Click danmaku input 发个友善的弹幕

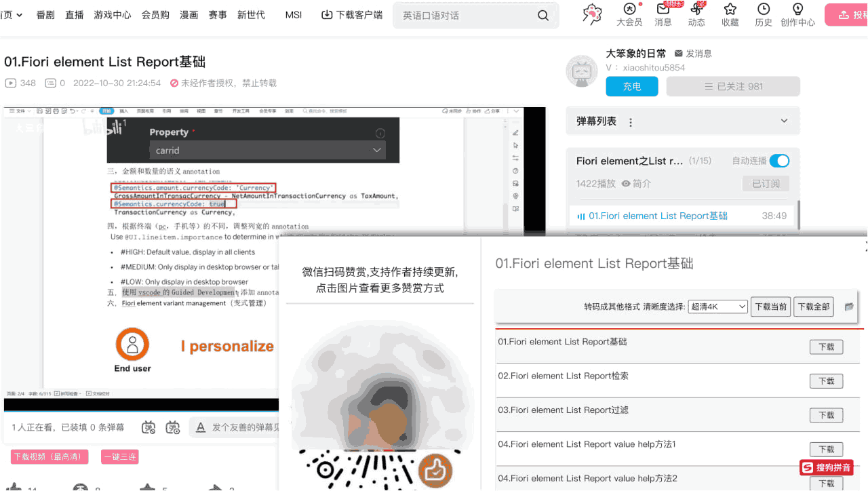click(x=245, y=427)
